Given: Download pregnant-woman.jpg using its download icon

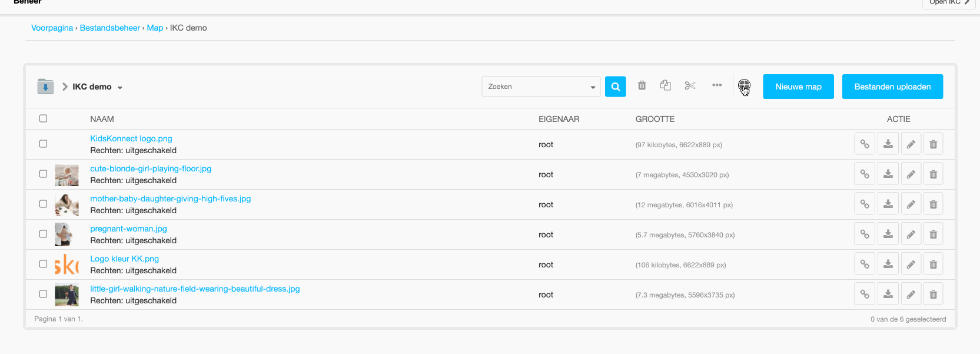Looking at the screenshot, I should tap(888, 234).
